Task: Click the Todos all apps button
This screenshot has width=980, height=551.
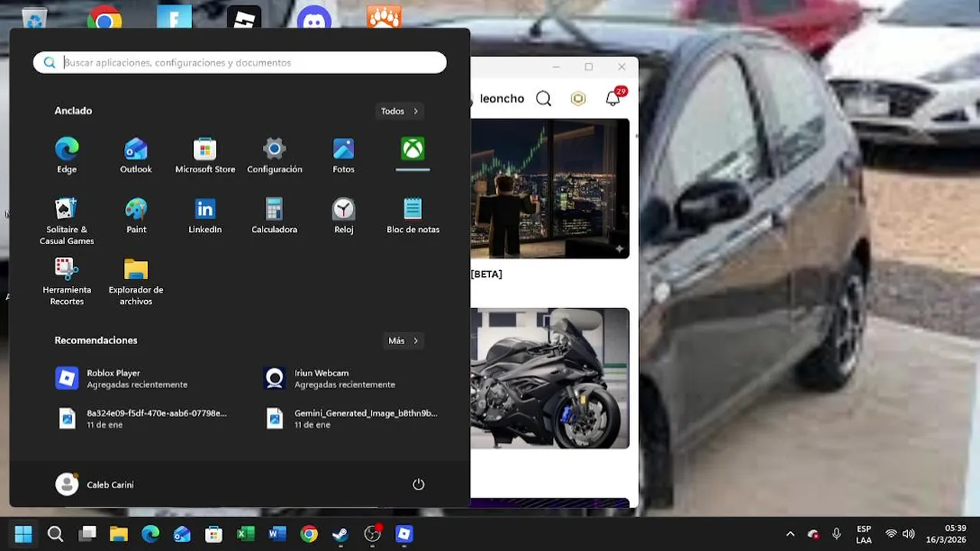Action: (x=400, y=111)
